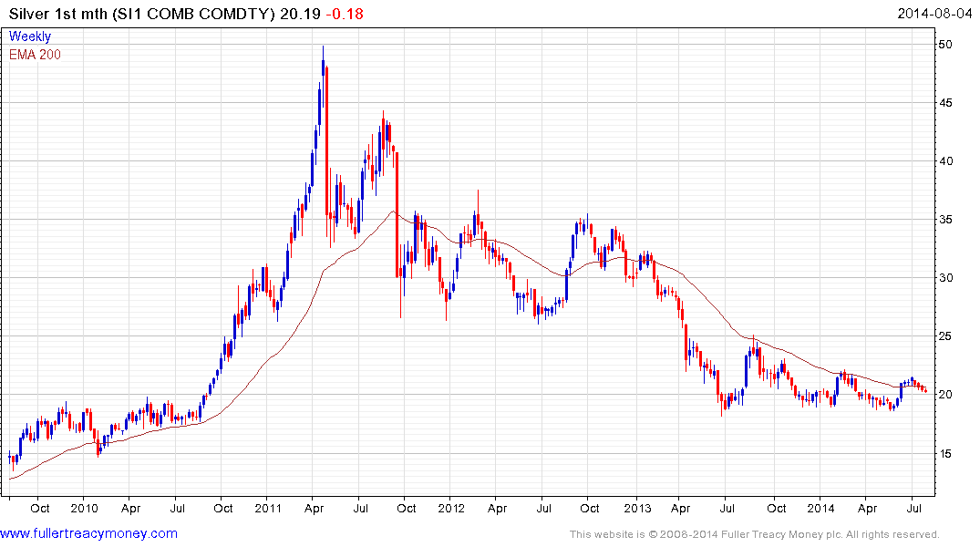Click the 50 price axis label
The width and height of the screenshot is (980, 547).
tap(945, 45)
